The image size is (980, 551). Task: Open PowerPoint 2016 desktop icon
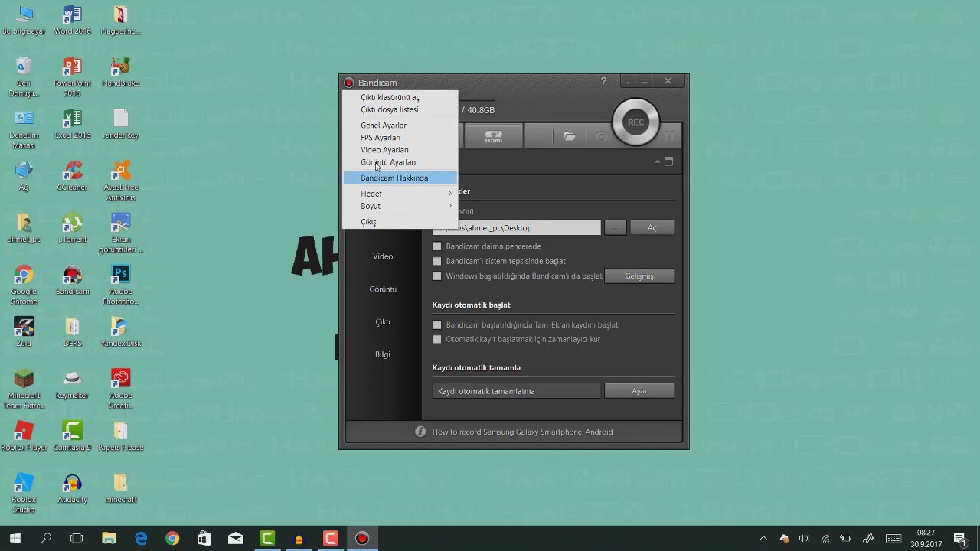[x=72, y=77]
